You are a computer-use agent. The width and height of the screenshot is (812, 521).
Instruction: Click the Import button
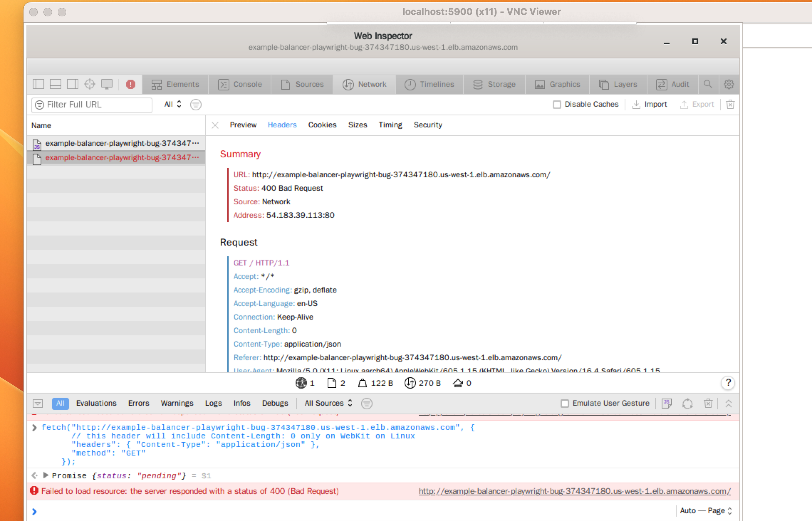[651, 104]
